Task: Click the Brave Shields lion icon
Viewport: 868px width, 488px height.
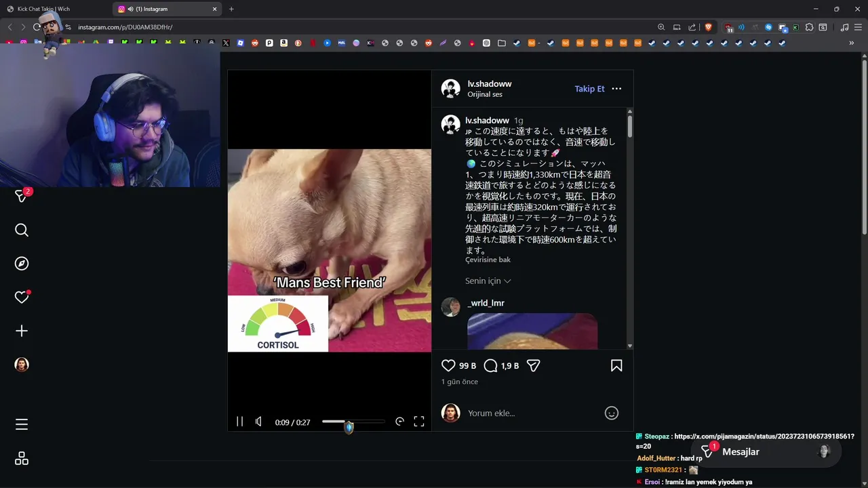Action: tap(709, 27)
